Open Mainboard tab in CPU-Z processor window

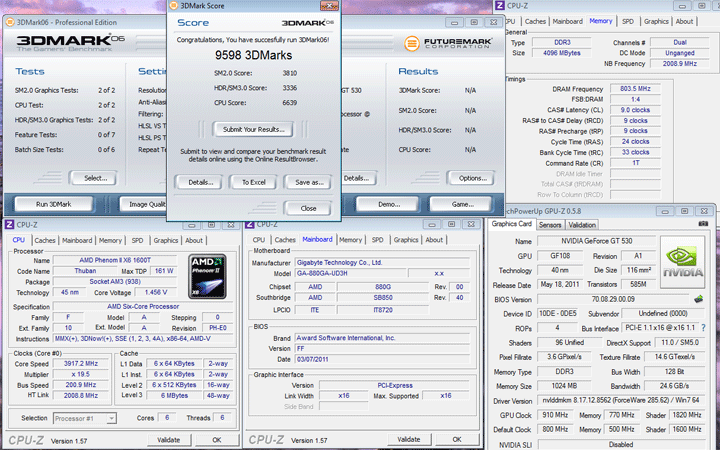coord(77,240)
